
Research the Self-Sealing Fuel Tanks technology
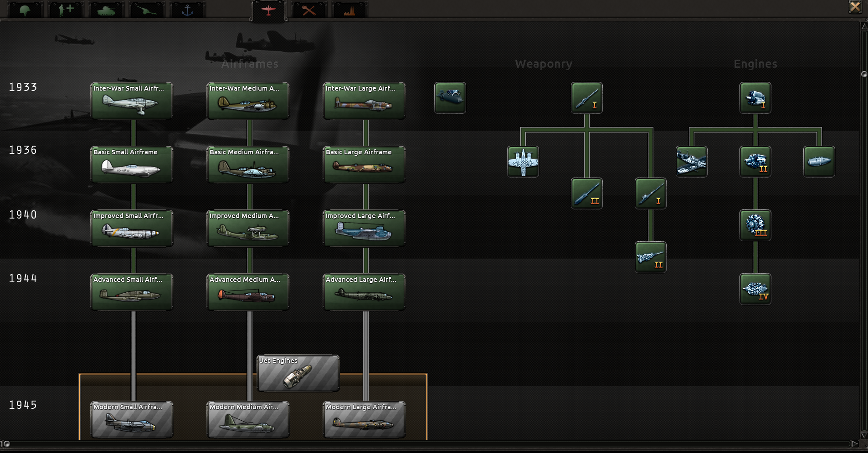pyautogui.click(x=819, y=162)
